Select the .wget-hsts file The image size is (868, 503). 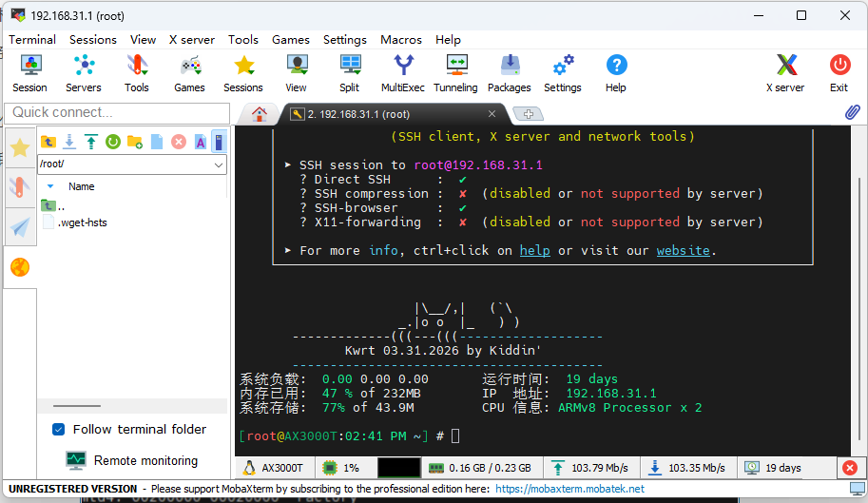coord(82,222)
